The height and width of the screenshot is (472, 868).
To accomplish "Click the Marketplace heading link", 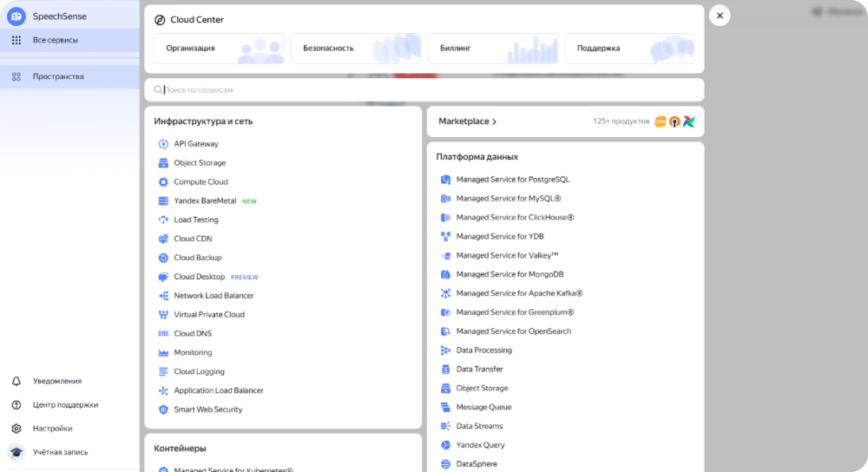I will coord(464,121).
